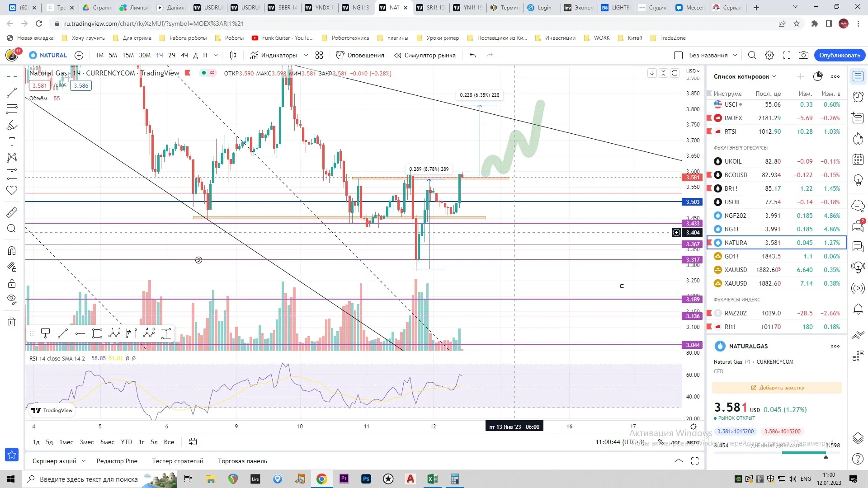Viewport: 868px width, 488px height.
Task: Open the brush drawing tool
Action: [x=12, y=126]
